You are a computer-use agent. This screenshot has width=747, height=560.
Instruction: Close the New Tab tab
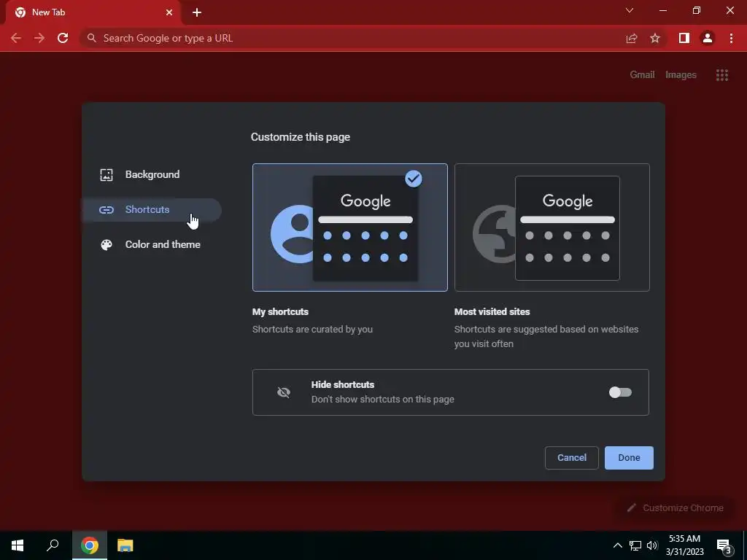pos(169,12)
